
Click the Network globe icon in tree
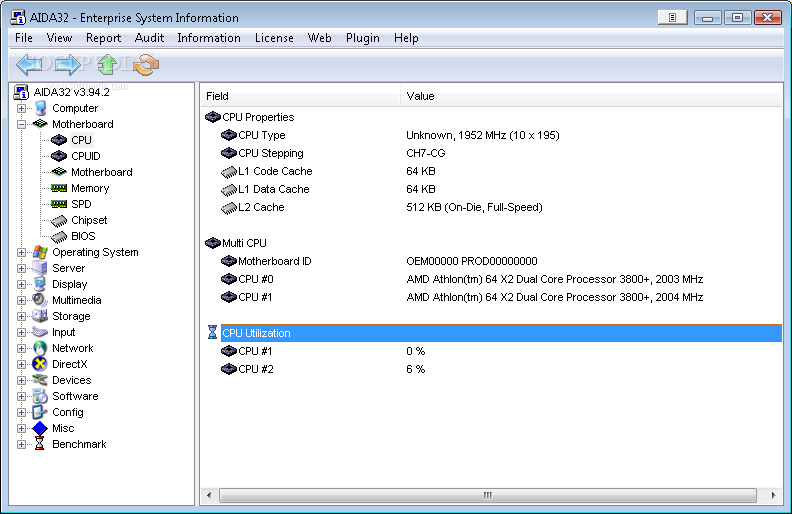coord(40,348)
